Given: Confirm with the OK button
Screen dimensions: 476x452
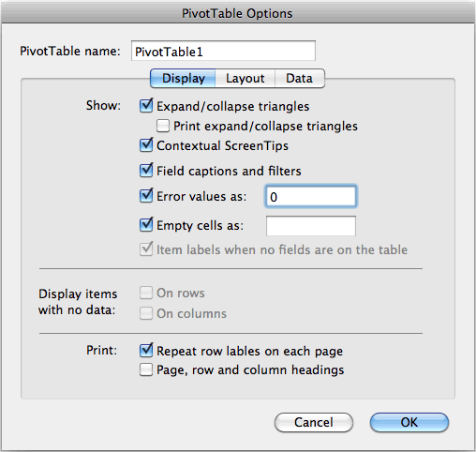Looking at the screenshot, I should point(409,423).
